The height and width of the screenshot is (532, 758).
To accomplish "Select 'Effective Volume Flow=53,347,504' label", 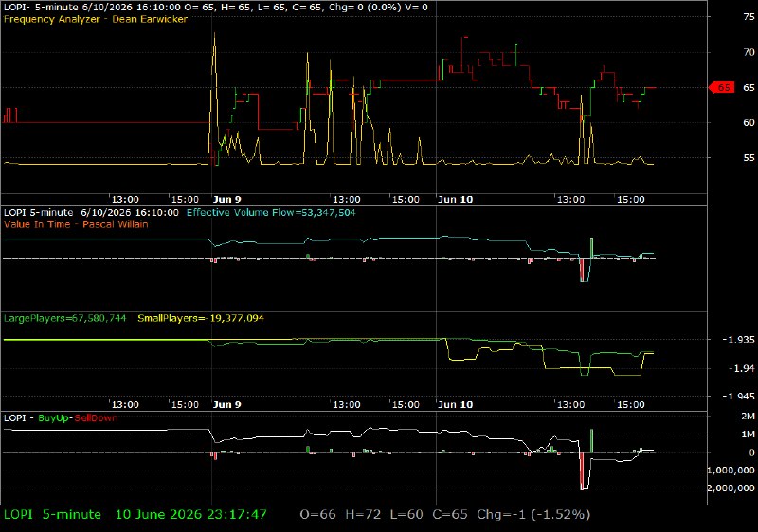I will tap(271, 212).
